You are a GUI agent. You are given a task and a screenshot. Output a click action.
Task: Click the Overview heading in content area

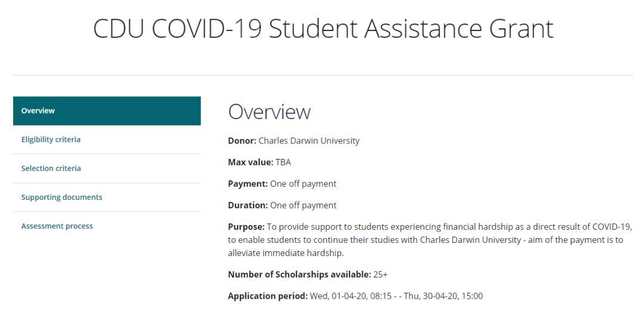(x=269, y=112)
